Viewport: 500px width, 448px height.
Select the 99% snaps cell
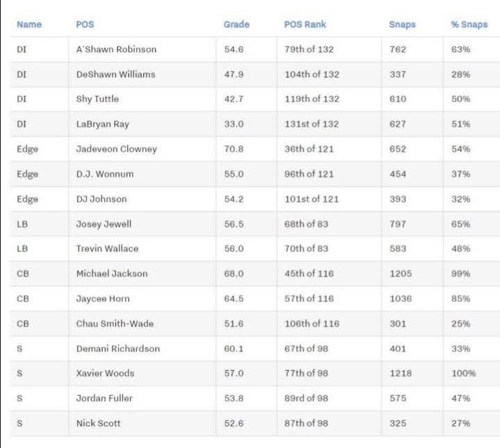pos(460,274)
